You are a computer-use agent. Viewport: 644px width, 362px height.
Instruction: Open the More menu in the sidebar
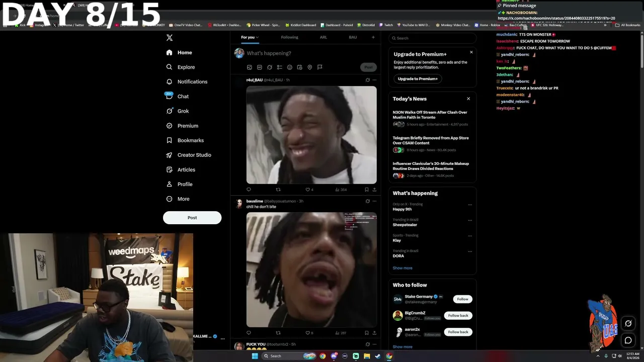(x=178, y=199)
